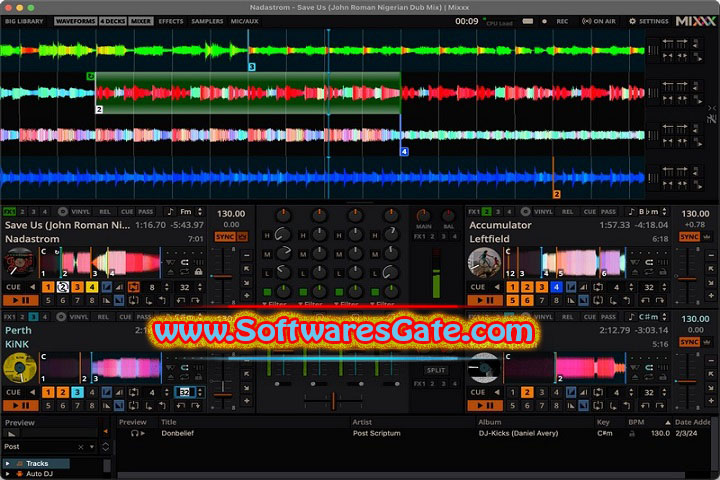Play or pause the Save Us deck

[20, 300]
